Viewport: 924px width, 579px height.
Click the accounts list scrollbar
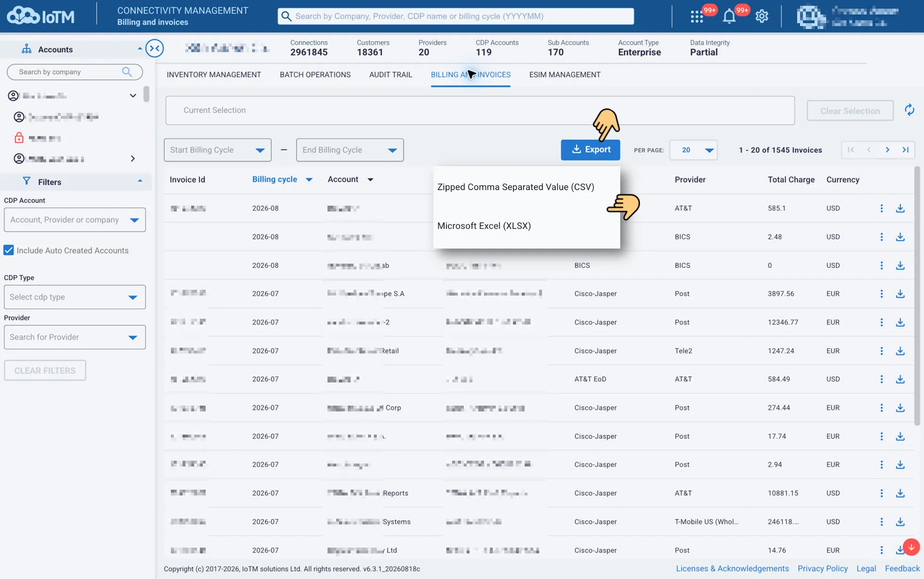(x=146, y=94)
